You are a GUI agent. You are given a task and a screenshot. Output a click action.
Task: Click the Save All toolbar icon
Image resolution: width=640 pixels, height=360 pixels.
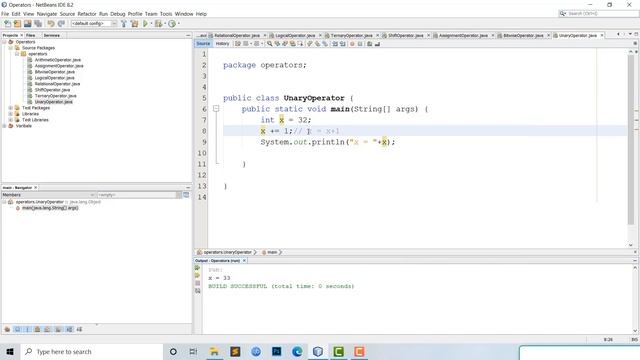pyautogui.click(x=38, y=24)
